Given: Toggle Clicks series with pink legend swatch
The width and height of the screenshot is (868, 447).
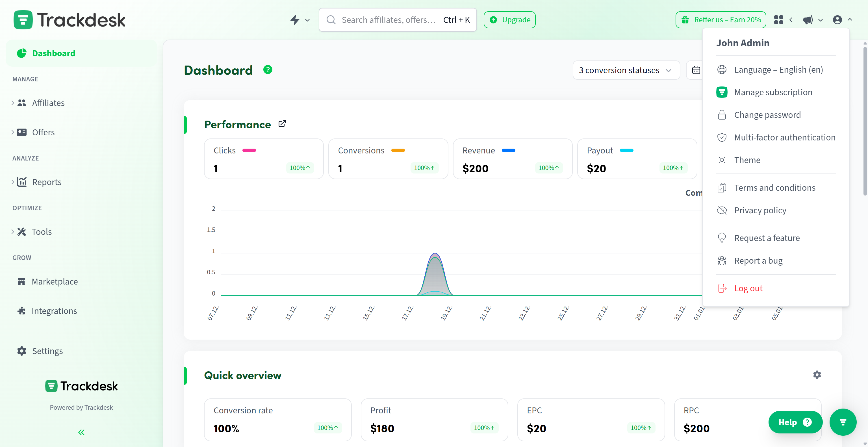Looking at the screenshot, I should click(x=249, y=150).
